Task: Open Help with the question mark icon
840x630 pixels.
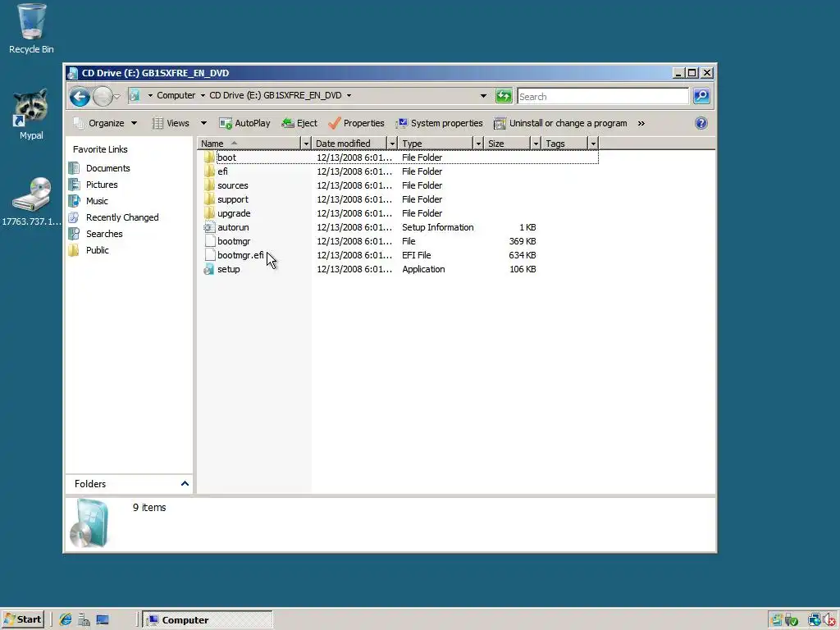Action: (x=701, y=123)
